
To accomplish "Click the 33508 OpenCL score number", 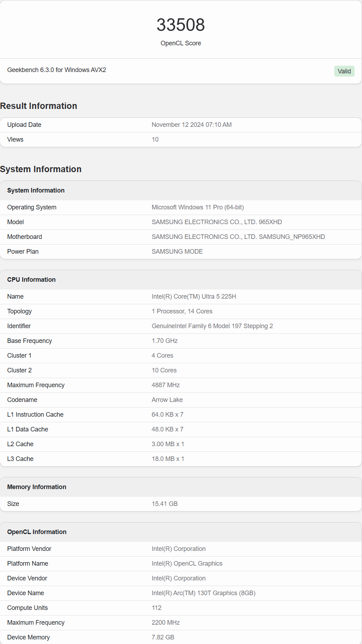I will (180, 25).
